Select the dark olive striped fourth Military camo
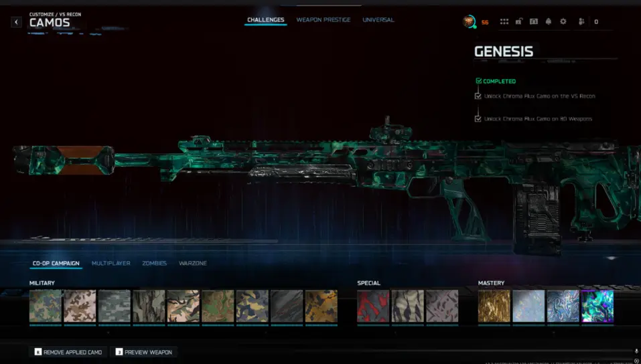The height and width of the screenshot is (364, 641). pyautogui.click(x=149, y=306)
